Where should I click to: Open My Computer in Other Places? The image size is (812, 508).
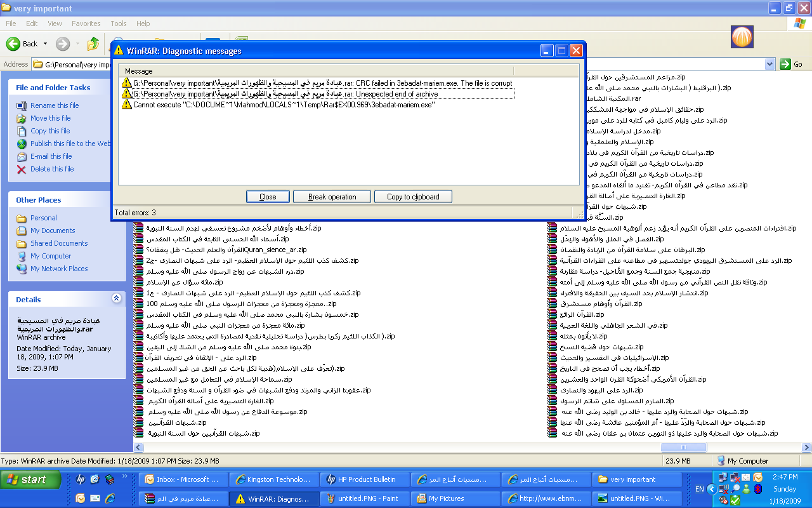[x=51, y=256]
